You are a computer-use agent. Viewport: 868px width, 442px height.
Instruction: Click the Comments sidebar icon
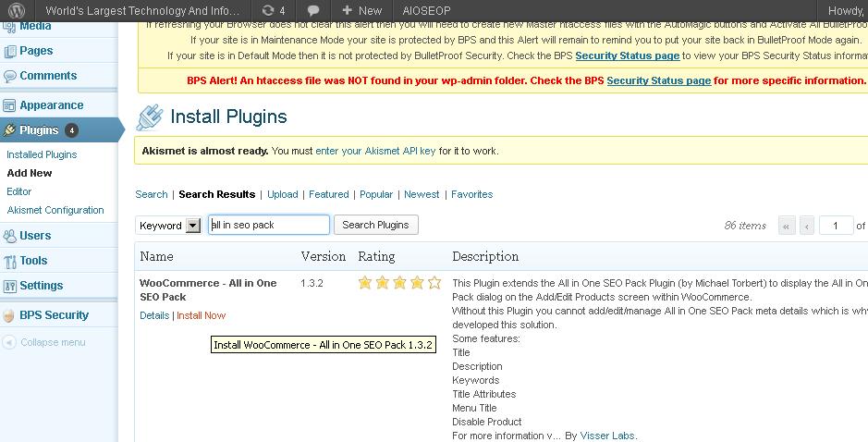pyautogui.click(x=10, y=77)
